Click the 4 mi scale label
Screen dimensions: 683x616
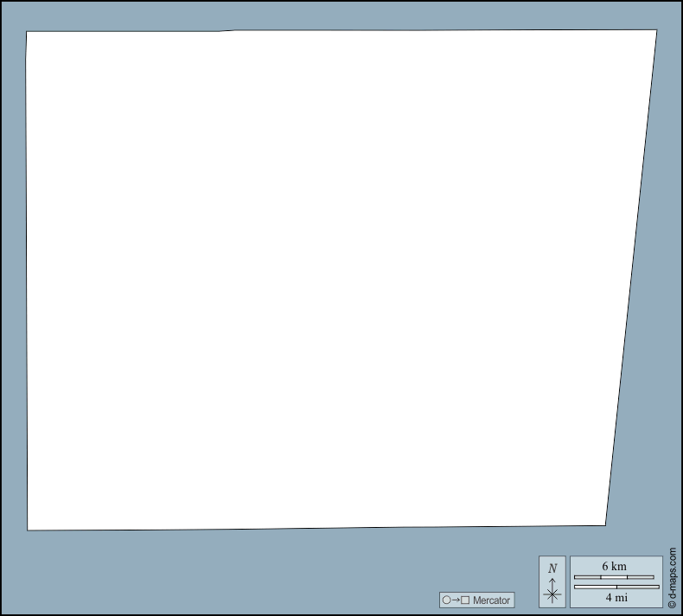(616, 597)
